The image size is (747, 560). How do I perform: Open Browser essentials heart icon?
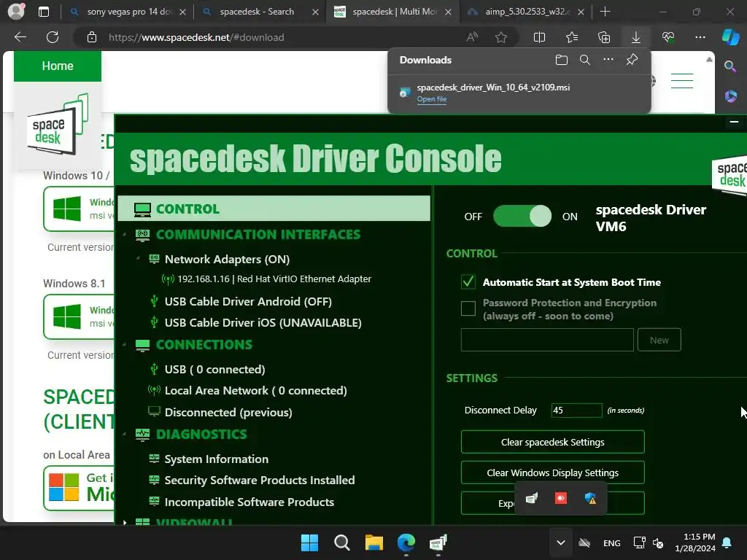coord(668,37)
